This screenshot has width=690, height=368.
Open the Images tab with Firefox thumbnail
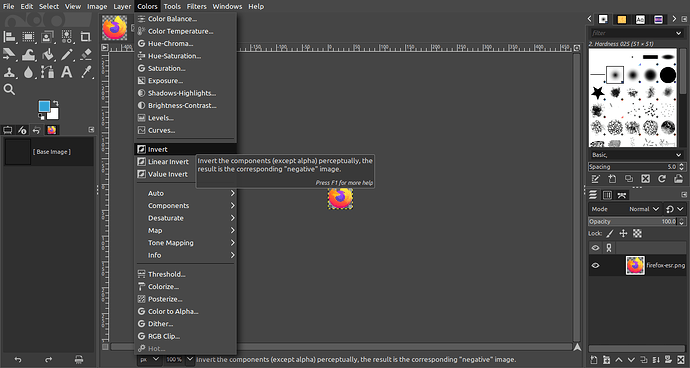tap(52, 130)
